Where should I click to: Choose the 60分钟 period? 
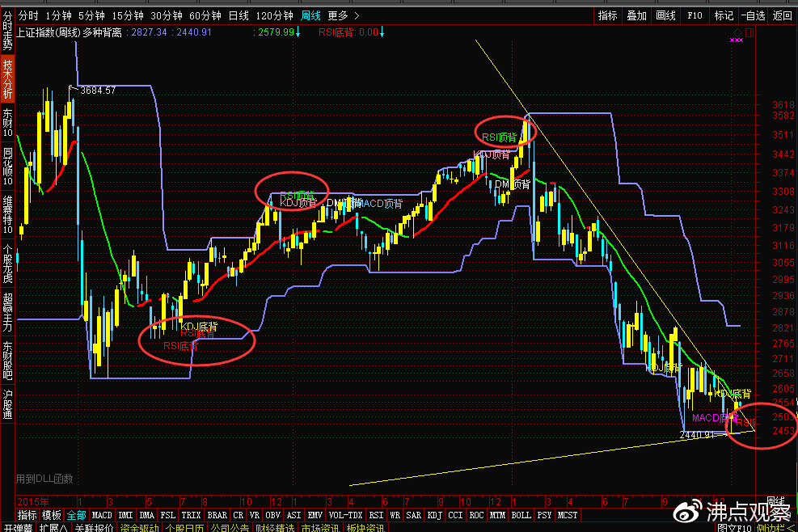[x=205, y=16]
